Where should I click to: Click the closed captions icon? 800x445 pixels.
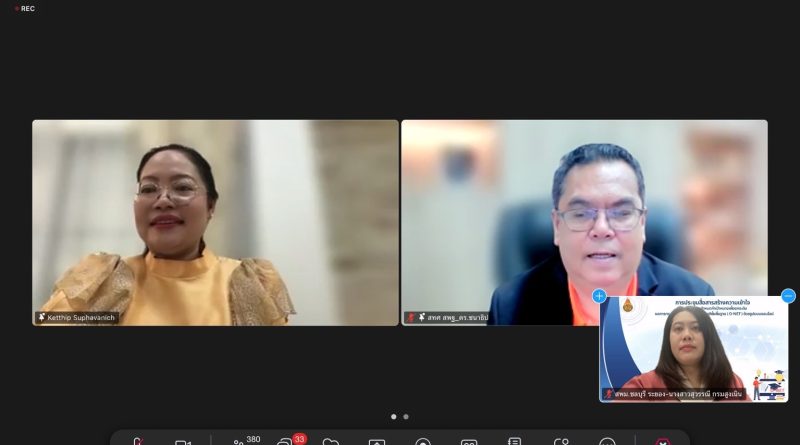tap(469, 441)
